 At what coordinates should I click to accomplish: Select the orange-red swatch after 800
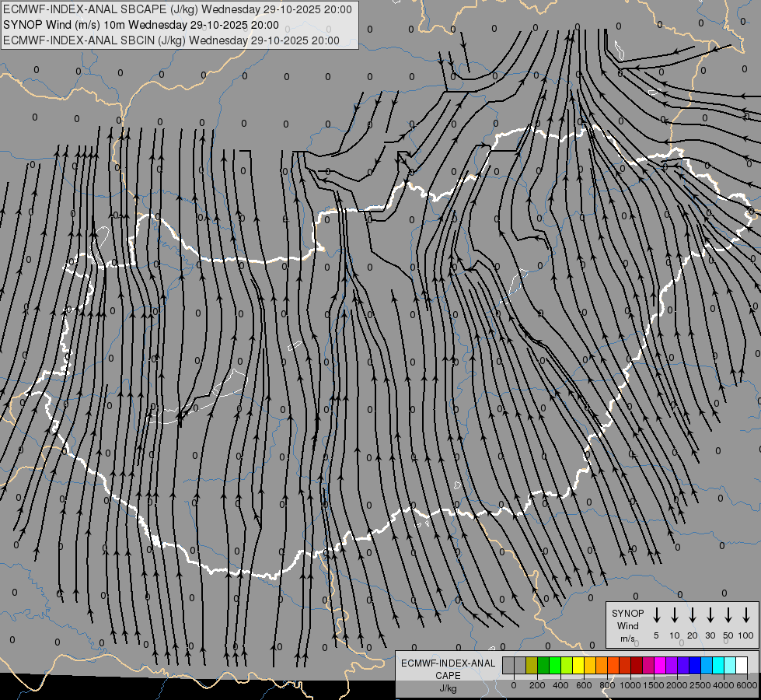[x=613, y=665]
